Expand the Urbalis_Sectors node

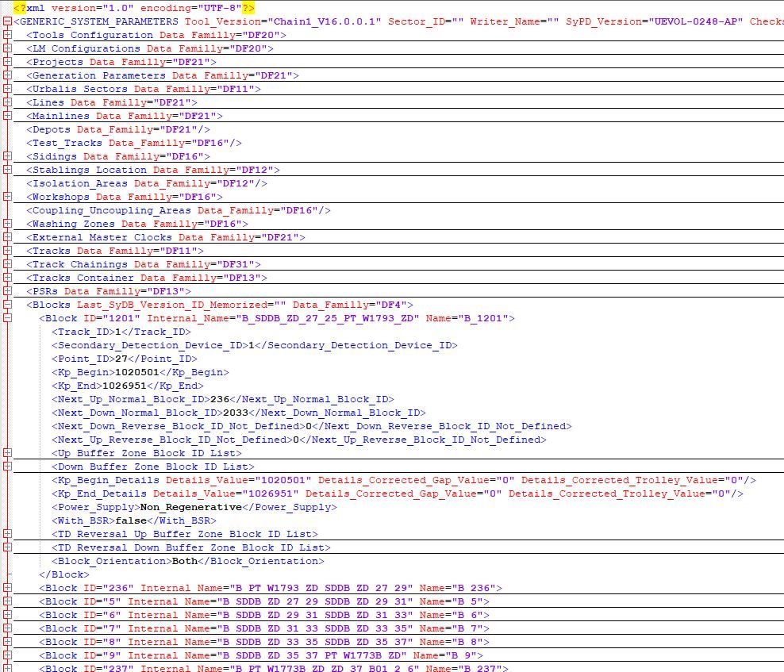7,89
